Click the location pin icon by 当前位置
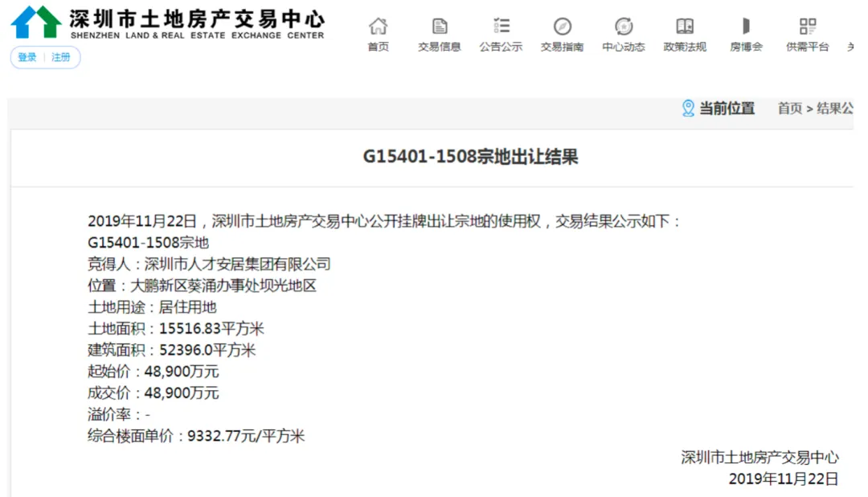Viewport: 868px width, 497px height. (688, 108)
